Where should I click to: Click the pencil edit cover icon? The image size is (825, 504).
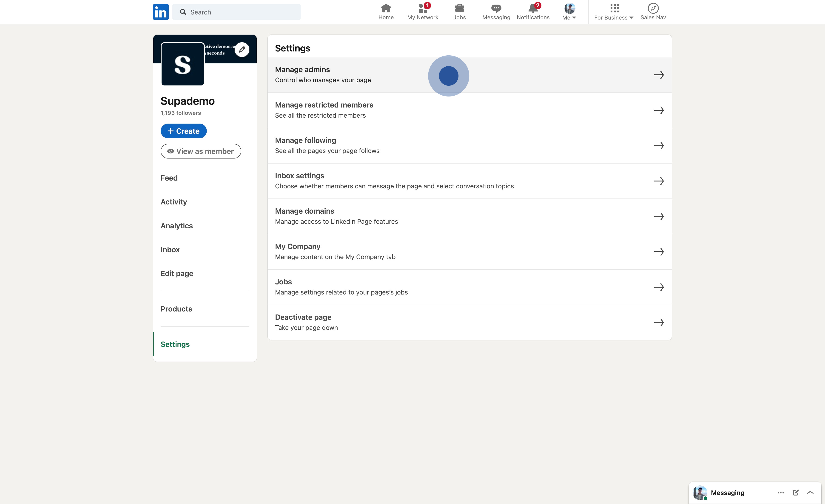[242, 50]
